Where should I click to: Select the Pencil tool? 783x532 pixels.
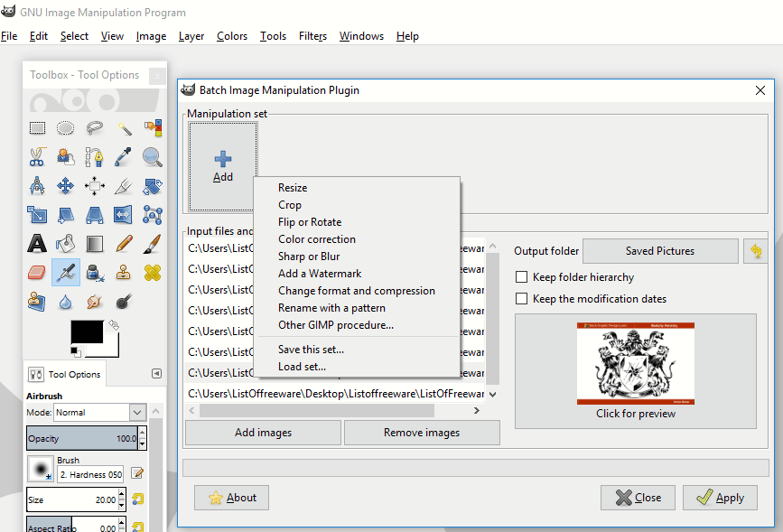(124, 244)
